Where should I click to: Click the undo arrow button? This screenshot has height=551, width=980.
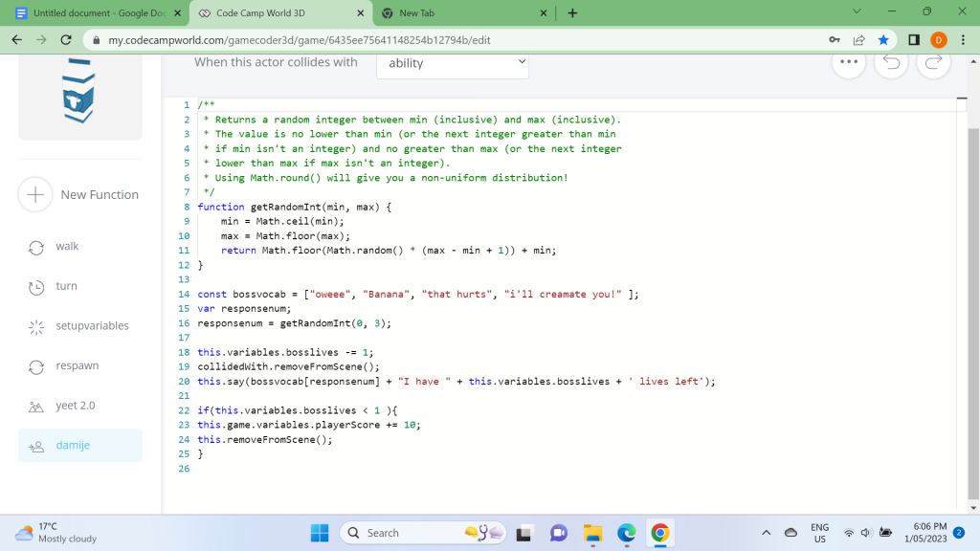coord(891,63)
